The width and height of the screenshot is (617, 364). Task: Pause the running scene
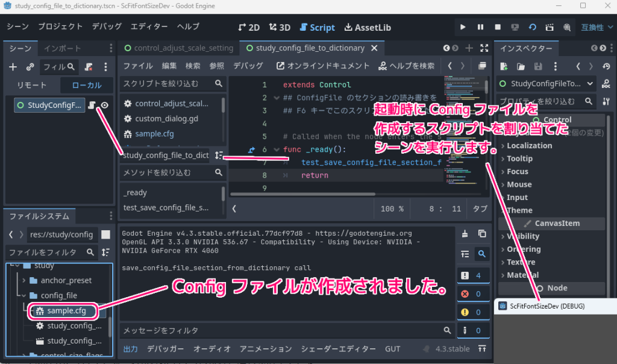point(479,27)
